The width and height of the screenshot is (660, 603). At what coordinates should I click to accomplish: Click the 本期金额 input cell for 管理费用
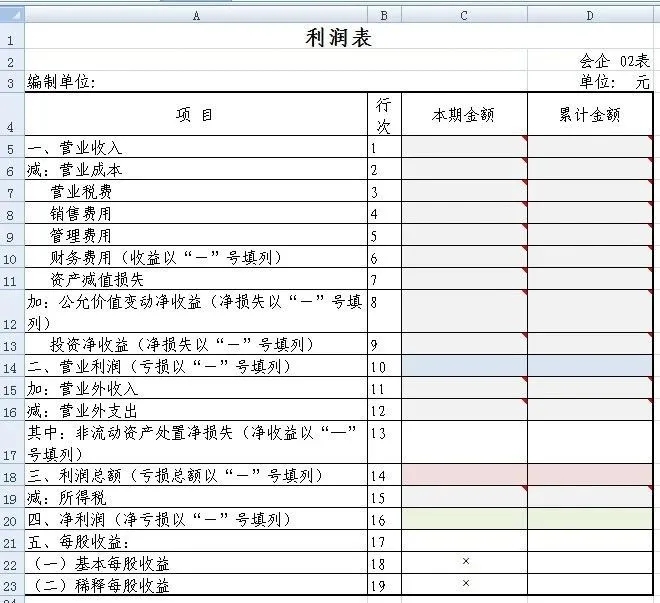click(464, 234)
